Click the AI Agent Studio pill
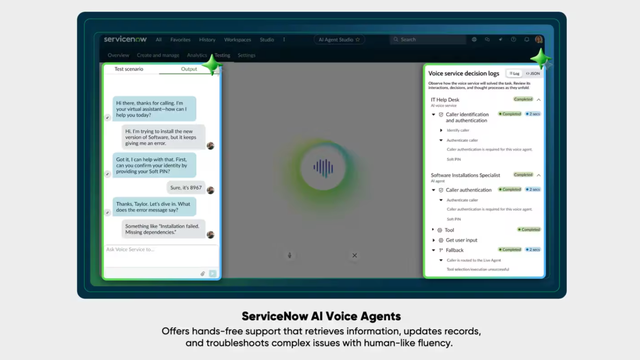This screenshot has height=360, width=640. pos(339,40)
